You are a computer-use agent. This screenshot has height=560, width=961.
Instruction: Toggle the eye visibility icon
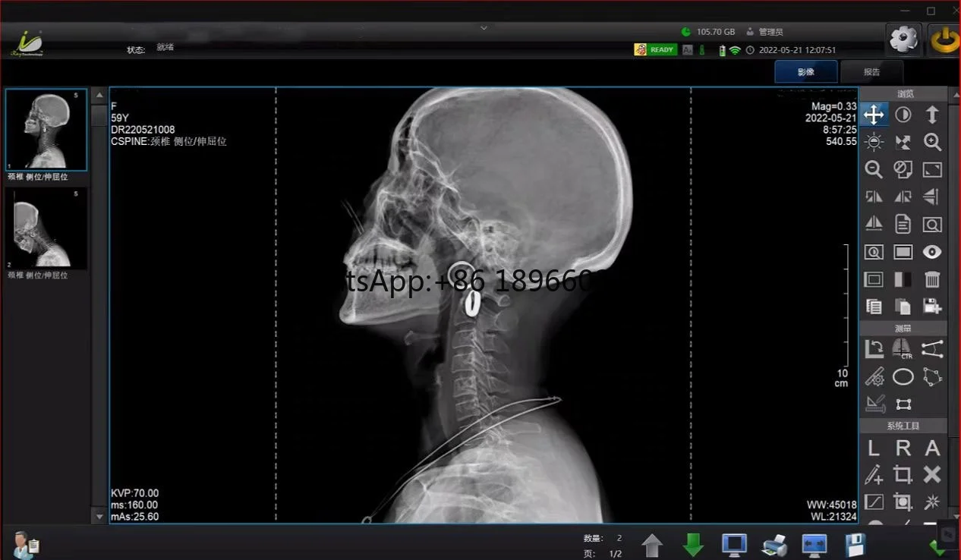pos(932,252)
